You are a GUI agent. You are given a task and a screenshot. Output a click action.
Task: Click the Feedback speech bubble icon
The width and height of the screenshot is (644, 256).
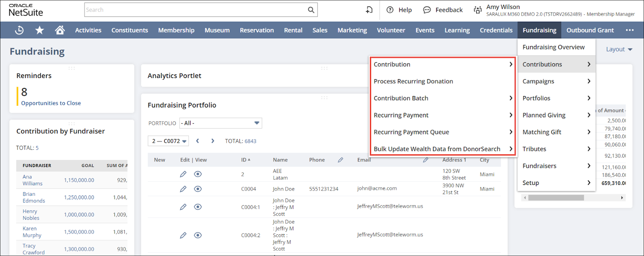pos(427,10)
